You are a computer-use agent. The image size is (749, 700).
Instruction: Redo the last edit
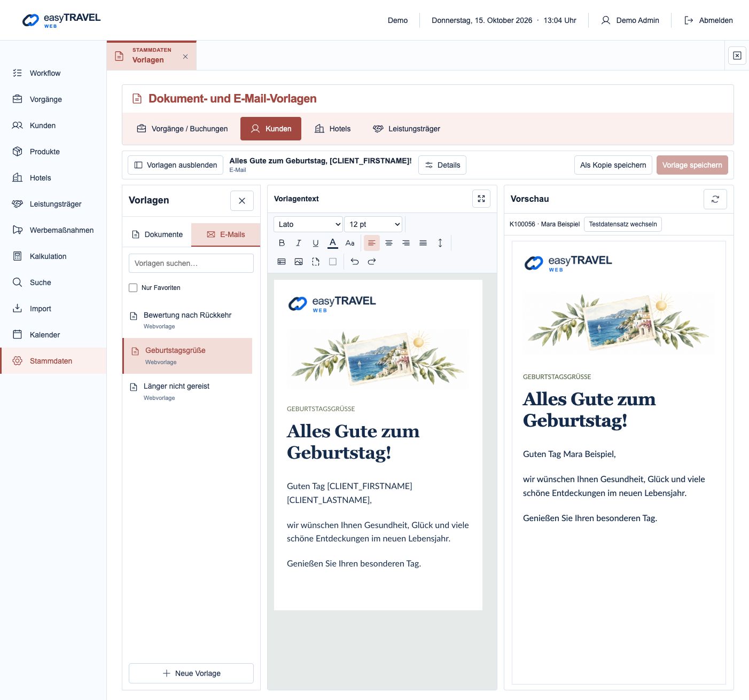[372, 262]
